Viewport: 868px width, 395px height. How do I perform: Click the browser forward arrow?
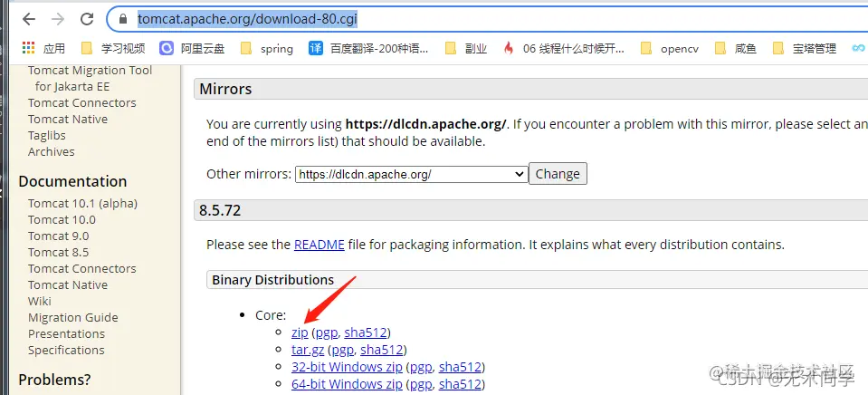tap(58, 19)
